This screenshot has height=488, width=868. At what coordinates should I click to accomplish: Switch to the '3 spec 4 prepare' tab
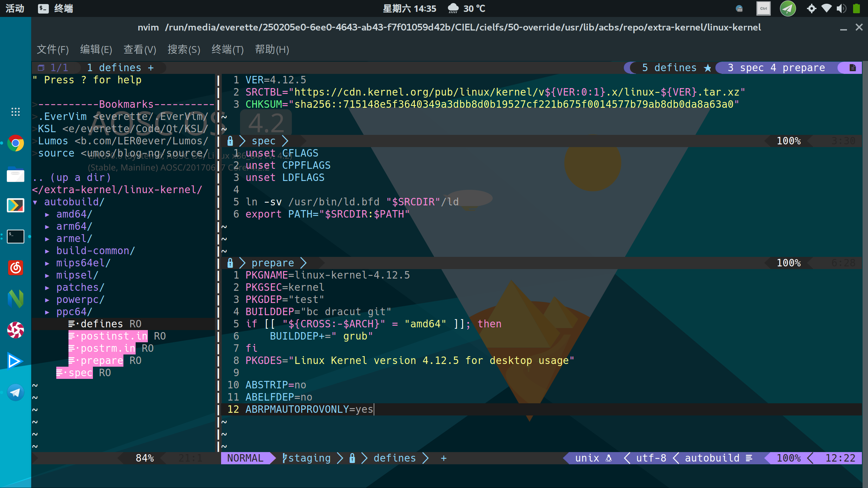776,68
